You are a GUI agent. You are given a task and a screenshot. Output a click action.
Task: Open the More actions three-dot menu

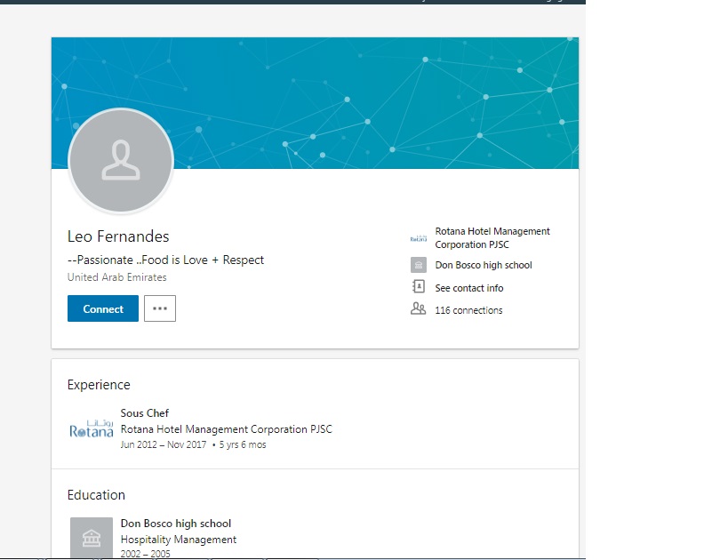[160, 308]
